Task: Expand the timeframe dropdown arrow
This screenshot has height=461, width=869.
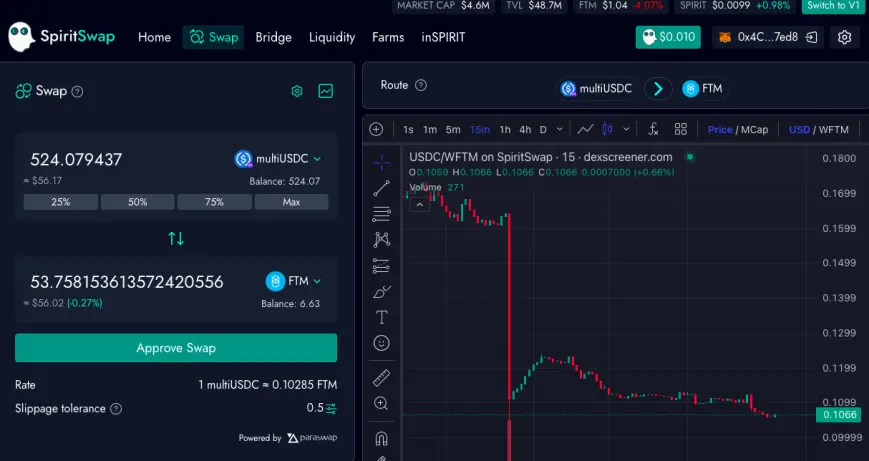Action: pos(560,129)
